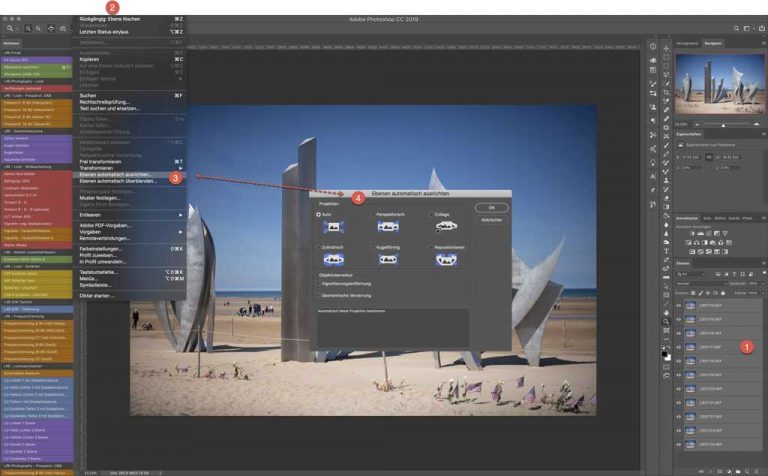
Task: Enable the Geometrische Verzerrung checkbox
Action: [318, 296]
